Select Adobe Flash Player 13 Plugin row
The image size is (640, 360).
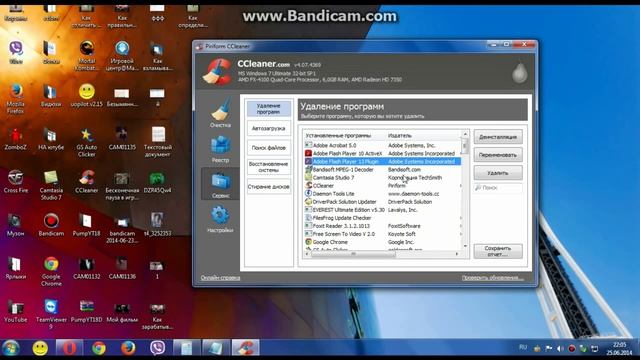pos(382,162)
